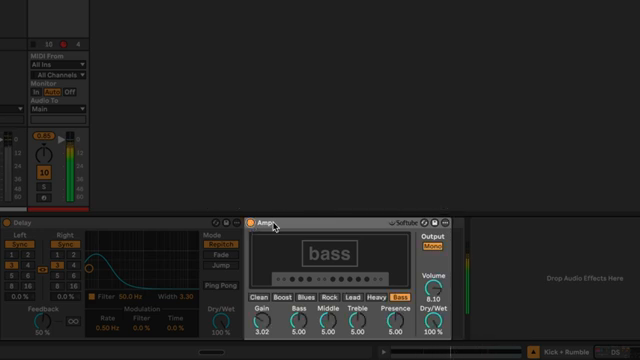Image resolution: width=640 pixels, height=360 pixels.
Task: Select the Clean amp type
Action: 259,298
